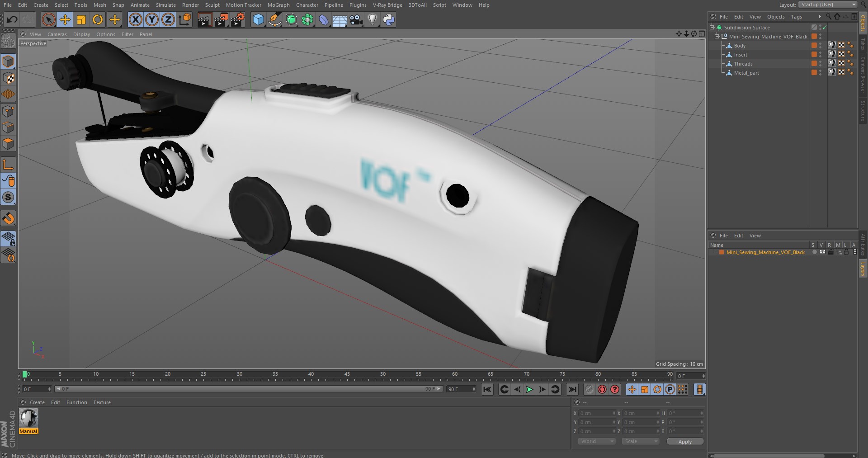Toggle Z axis lock

pyautogui.click(x=168, y=19)
